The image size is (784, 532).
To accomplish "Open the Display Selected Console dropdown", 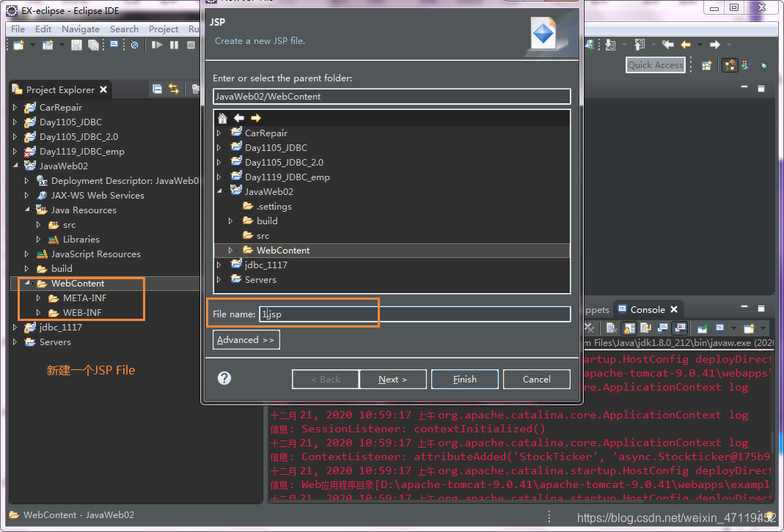I will (733, 328).
